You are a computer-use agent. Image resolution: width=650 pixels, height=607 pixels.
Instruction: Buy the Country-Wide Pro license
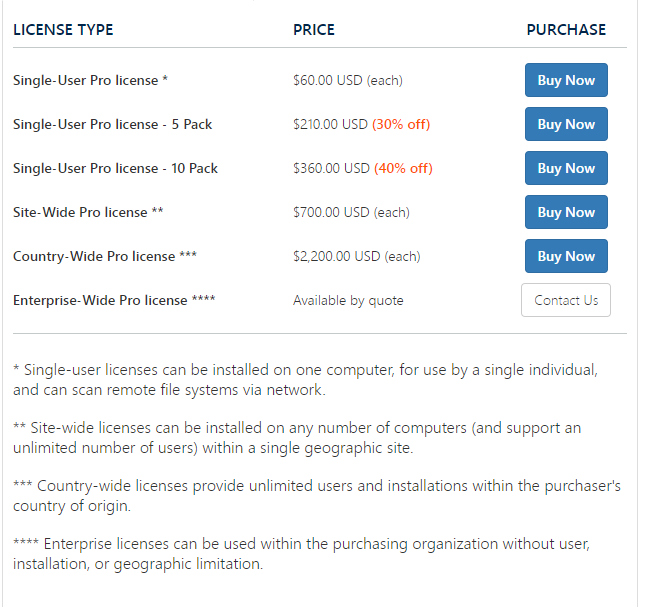[566, 256]
